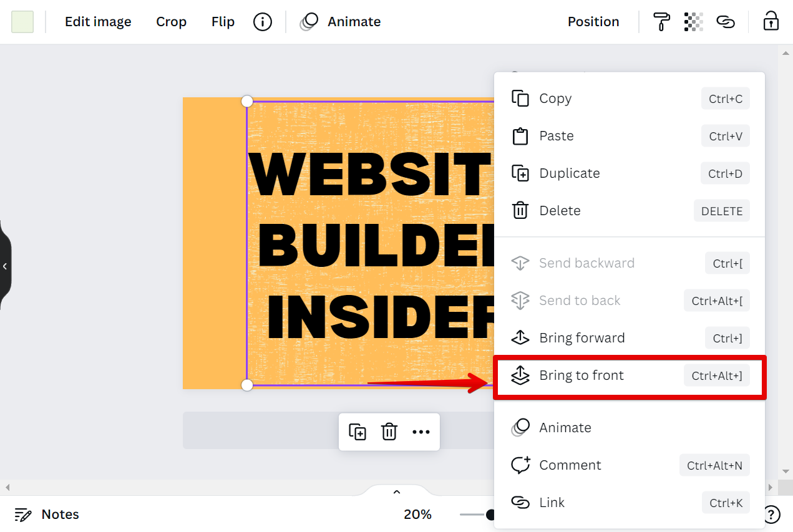Open the Notes panel
Screen dimensions: 793x532
(x=47, y=515)
